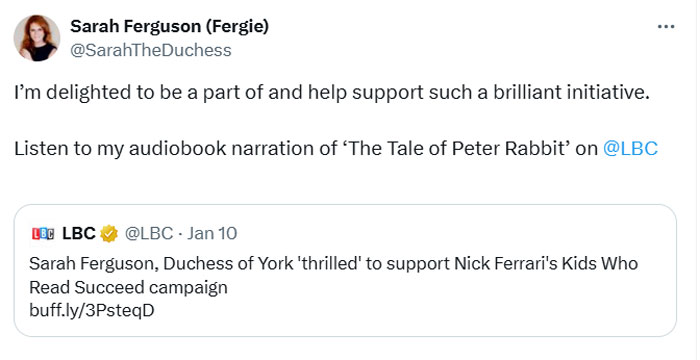Select the 'brilliant initiative' tweet text
The image size is (700, 360).
(x=332, y=92)
